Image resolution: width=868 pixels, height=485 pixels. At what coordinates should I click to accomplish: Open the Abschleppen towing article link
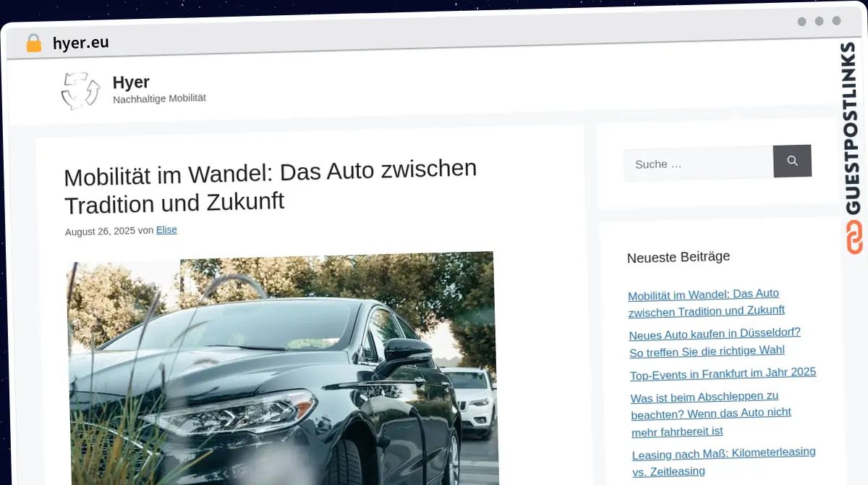[x=710, y=413]
